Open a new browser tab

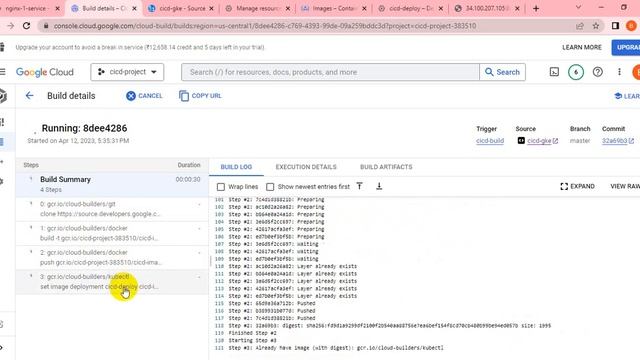536,8
